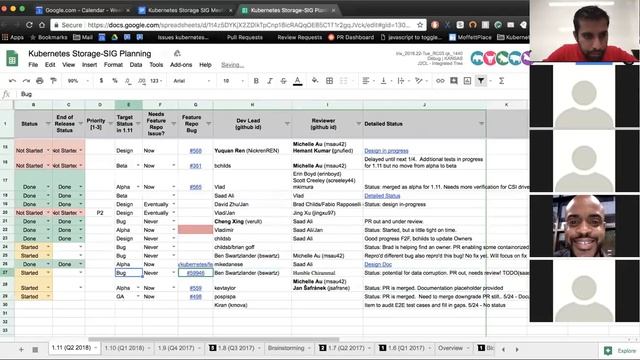
Task: Open Reviewer column filter arrow
Action: [358, 124]
